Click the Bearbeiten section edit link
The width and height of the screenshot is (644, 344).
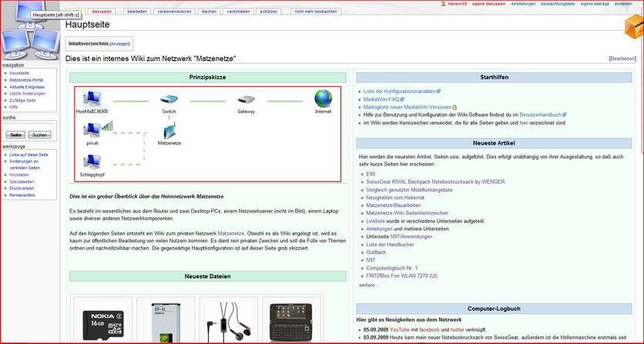pyautogui.click(x=622, y=58)
